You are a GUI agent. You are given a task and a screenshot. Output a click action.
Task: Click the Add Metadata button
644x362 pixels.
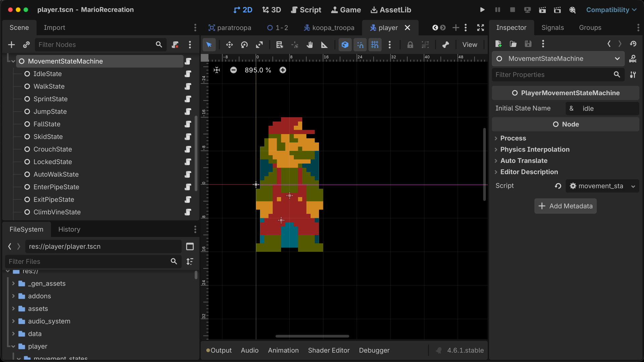(566, 206)
